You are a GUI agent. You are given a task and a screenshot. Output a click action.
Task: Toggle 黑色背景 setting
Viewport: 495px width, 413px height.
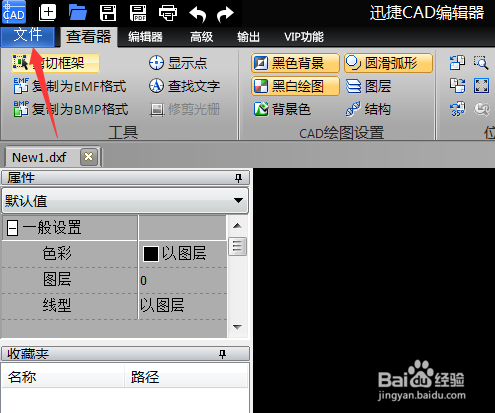[x=295, y=63]
